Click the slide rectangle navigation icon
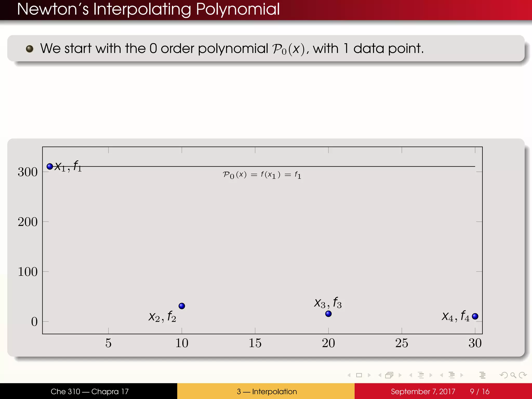 pyautogui.click(x=359, y=375)
